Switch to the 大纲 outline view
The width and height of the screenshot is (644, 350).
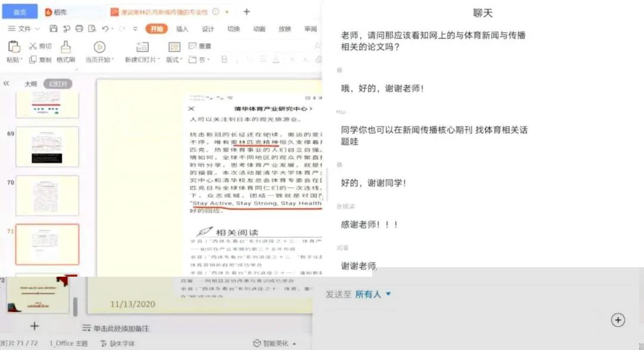tap(30, 84)
